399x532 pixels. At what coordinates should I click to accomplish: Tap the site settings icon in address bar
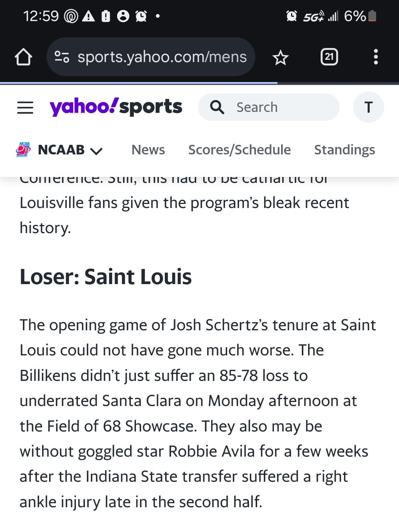point(62,57)
